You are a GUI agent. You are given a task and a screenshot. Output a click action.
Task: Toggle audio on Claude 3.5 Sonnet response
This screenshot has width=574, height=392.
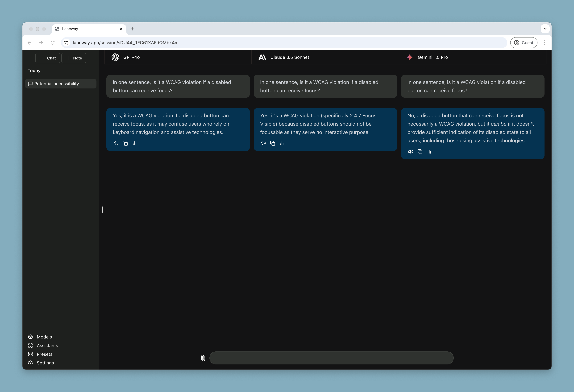click(263, 143)
